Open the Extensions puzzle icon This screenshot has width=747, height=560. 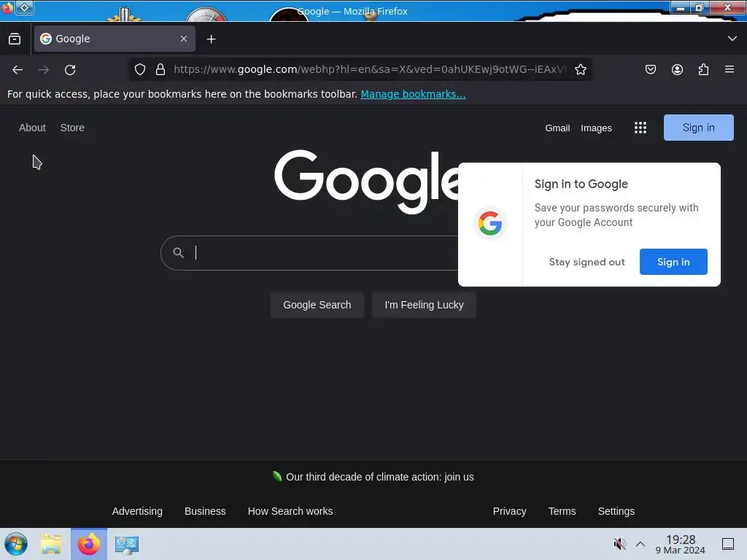point(703,69)
